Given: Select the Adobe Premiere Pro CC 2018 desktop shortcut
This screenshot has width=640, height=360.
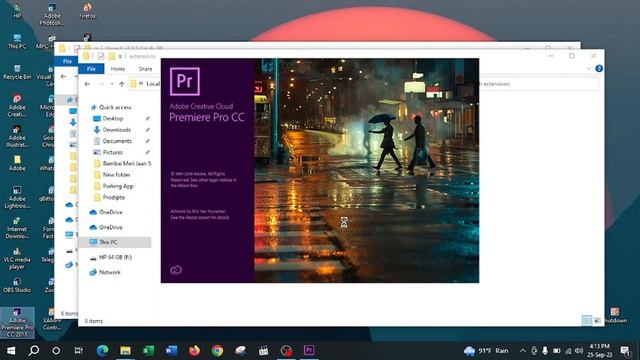Looking at the screenshot, I should [x=17, y=322].
